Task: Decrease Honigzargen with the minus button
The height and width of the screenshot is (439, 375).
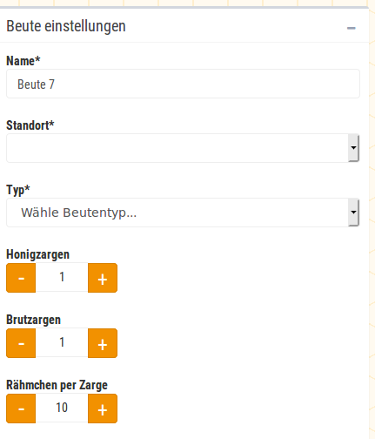Action: point(21,278)
